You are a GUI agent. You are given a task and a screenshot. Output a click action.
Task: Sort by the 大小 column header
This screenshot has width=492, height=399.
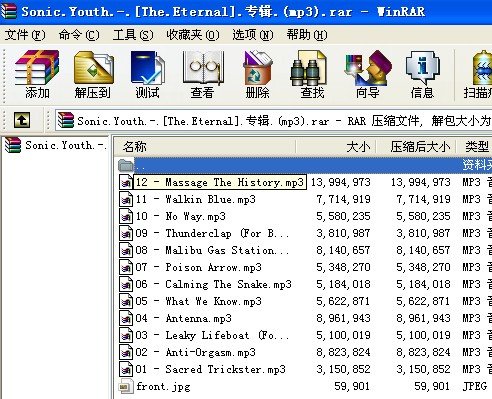(336, 146)
